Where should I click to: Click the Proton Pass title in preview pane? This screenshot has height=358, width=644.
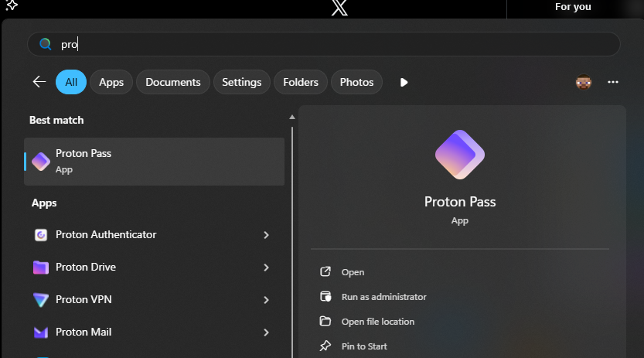point(460,202)
